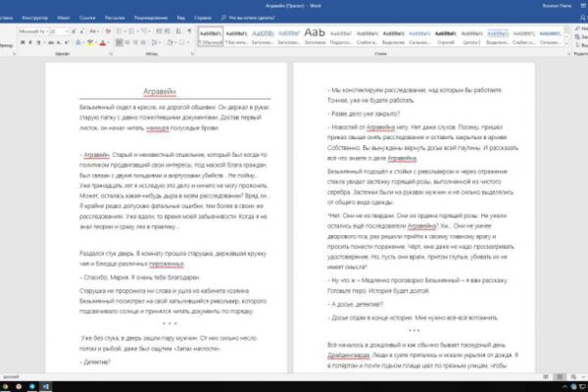Click the Word icon in the taskbar
The height and width of the screenshot is (392, 588).
click(x=46, y=386)
